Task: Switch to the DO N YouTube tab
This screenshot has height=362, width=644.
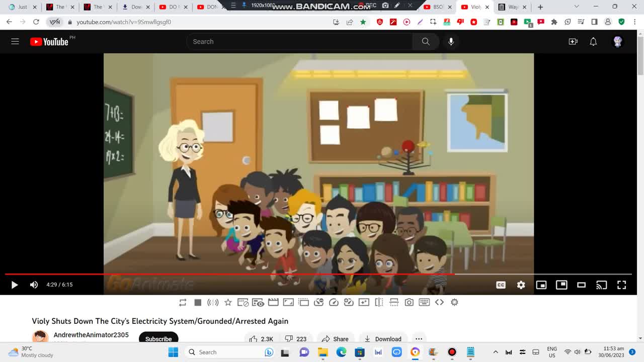Action: tap(173, 7)
